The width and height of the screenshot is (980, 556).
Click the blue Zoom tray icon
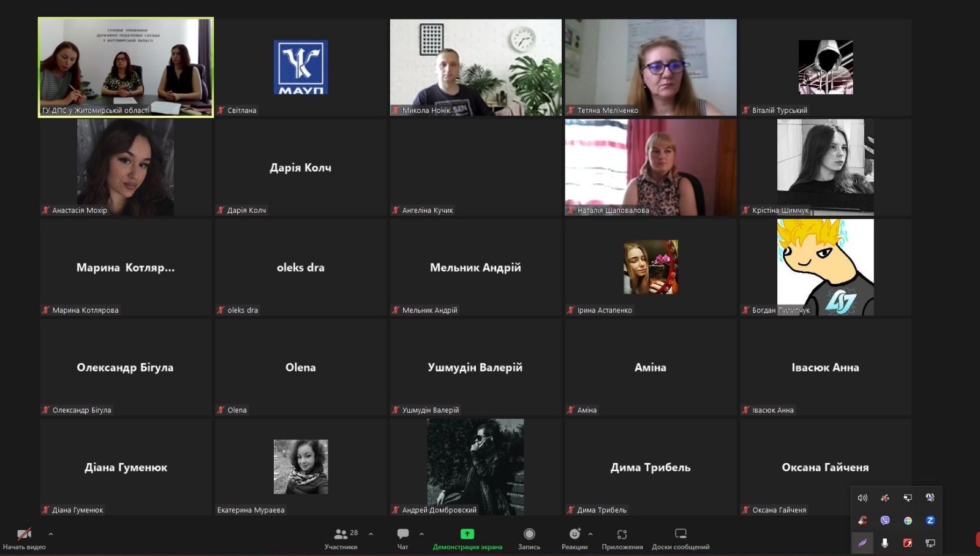click(930, 520)
